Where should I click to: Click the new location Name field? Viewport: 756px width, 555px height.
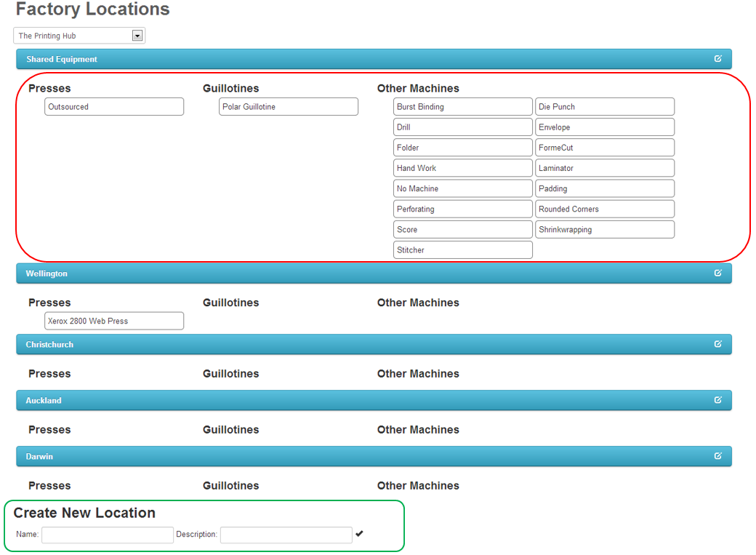[108, 535]
